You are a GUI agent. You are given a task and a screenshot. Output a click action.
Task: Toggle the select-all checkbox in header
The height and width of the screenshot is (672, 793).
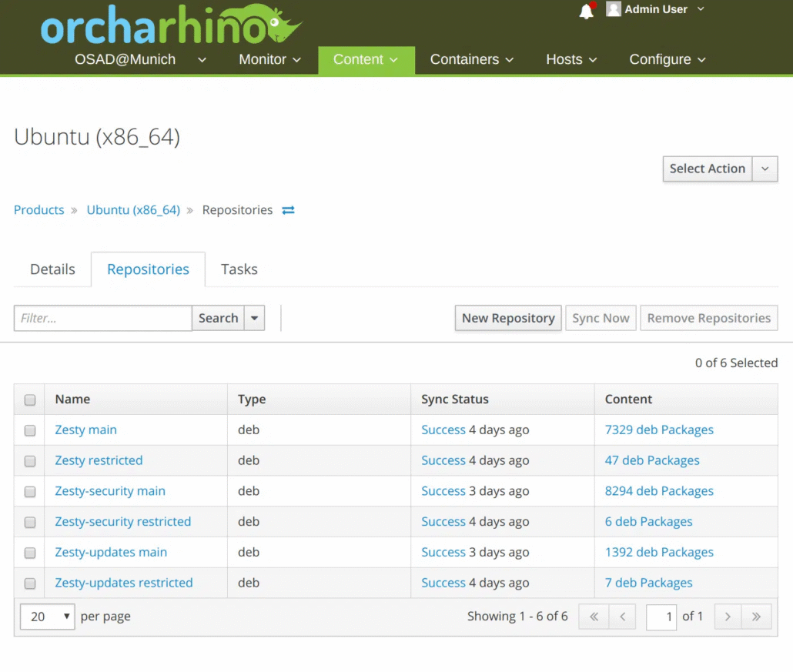tap(30, 400)
